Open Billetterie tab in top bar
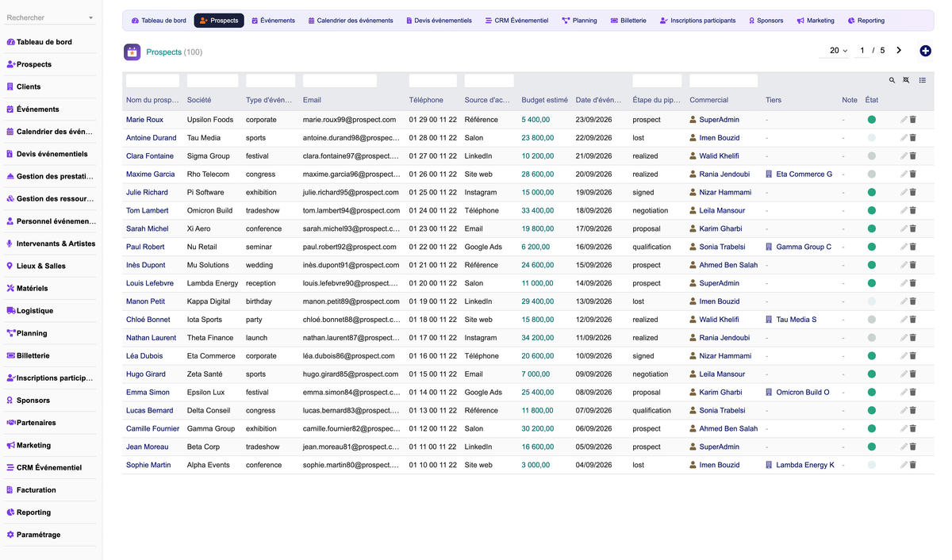 628,21
